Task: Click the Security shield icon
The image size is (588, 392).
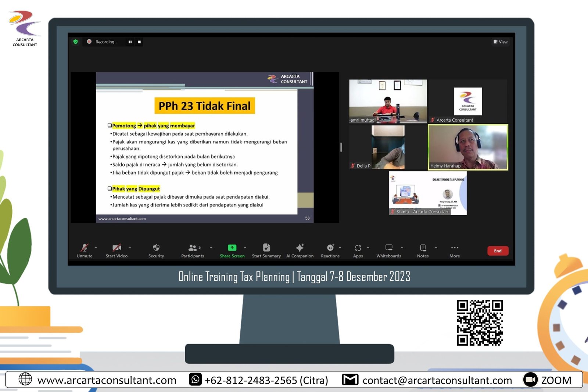Action: pos(156,248)
